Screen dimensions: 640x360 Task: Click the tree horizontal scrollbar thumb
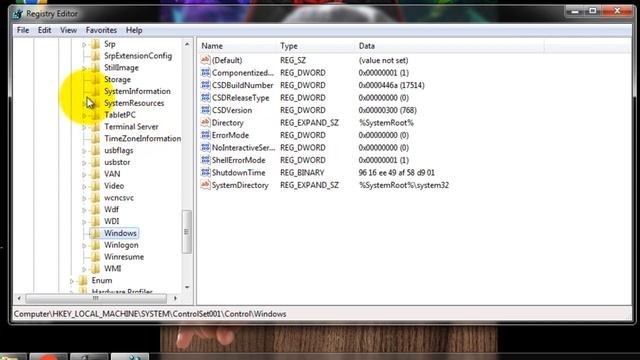(96, 298)
